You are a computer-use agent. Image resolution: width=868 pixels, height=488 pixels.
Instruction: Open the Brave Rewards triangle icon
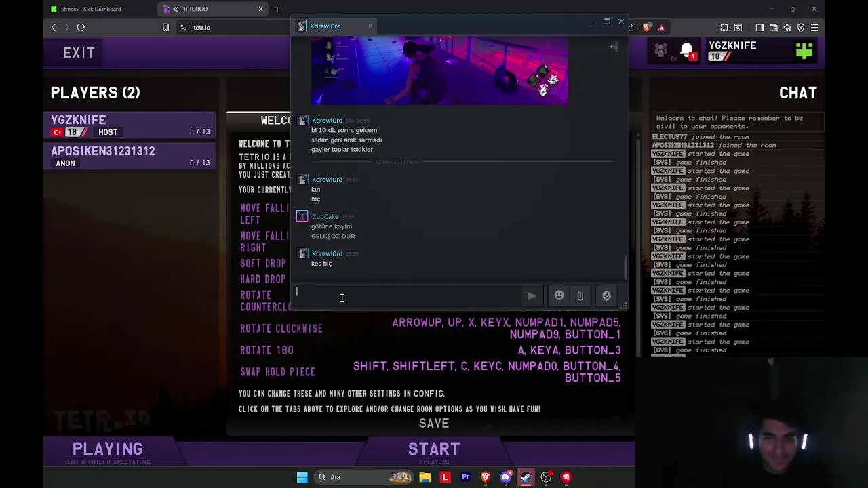[661, 27]
